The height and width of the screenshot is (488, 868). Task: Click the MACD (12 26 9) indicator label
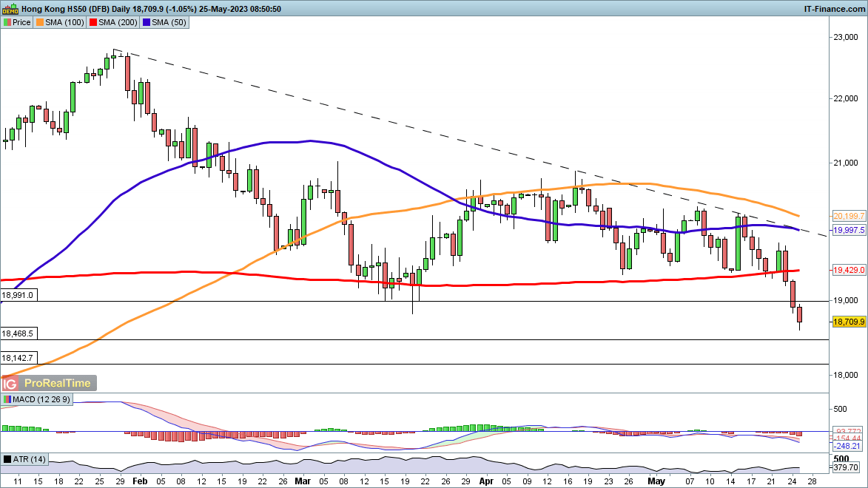pos(41,399)
